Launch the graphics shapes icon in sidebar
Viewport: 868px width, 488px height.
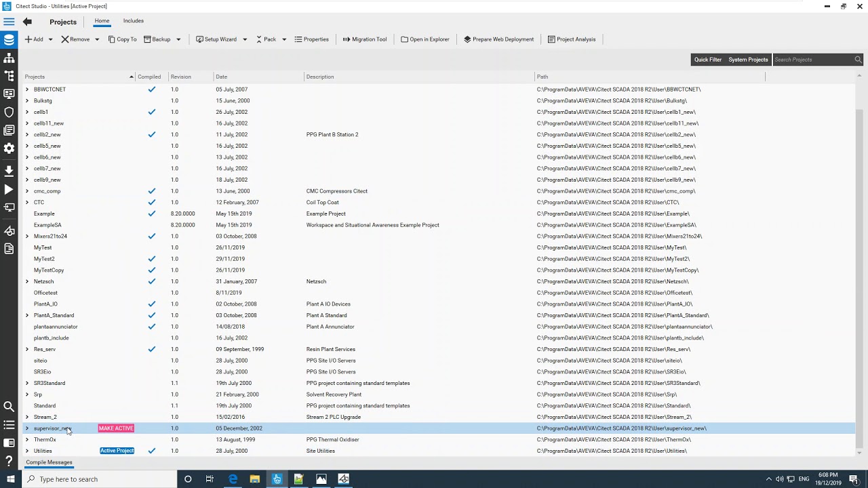(9, 231)
